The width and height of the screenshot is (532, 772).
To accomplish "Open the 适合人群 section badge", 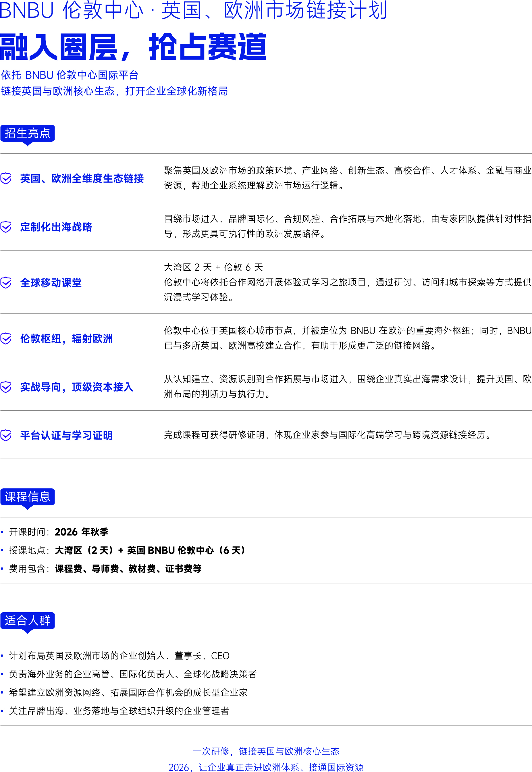I will pyautogui.click(x=27, y=620).
